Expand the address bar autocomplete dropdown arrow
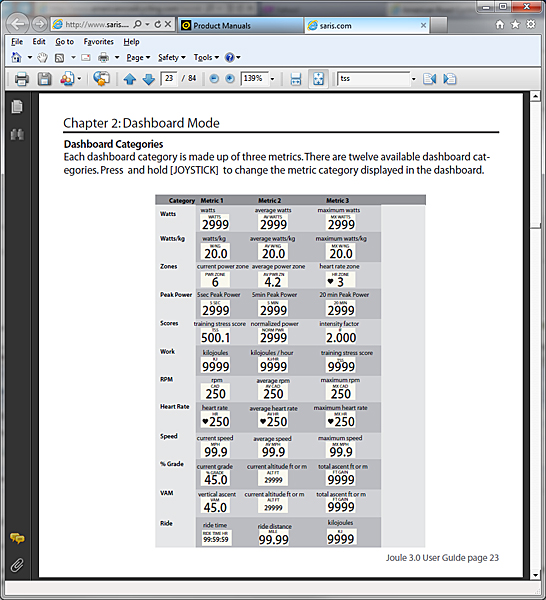Screen dimensions: 546x600 tap(147, 24)
